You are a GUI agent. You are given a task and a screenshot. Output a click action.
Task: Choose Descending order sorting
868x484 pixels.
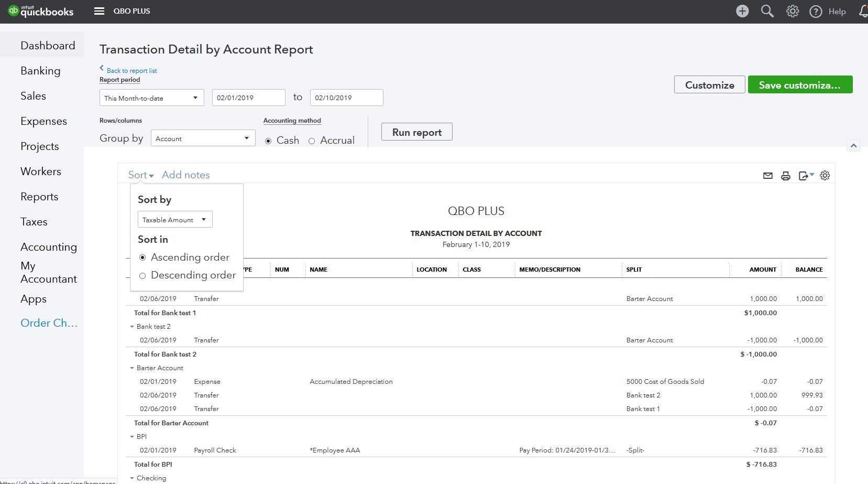click(142, 275)
